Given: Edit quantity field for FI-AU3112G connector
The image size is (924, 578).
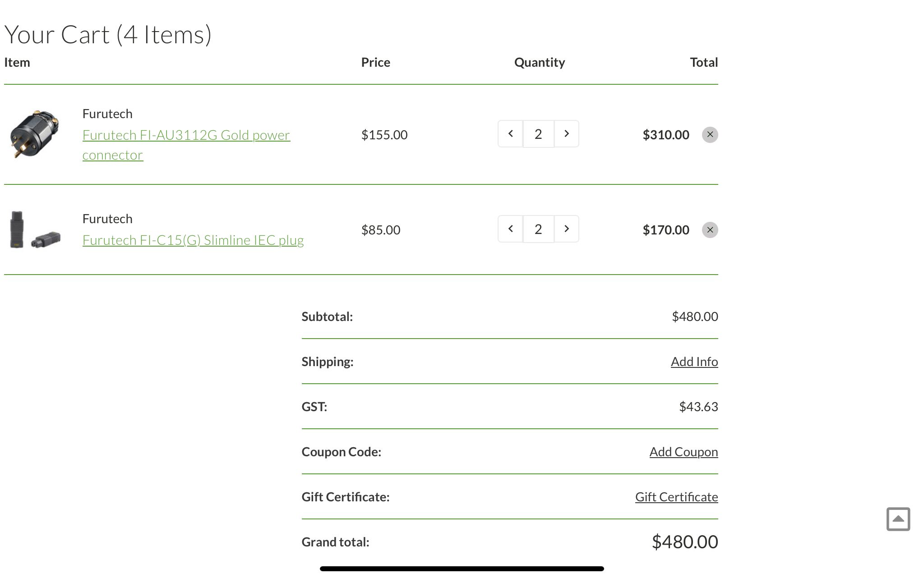Looking at the screenshot, I should 538,134.
